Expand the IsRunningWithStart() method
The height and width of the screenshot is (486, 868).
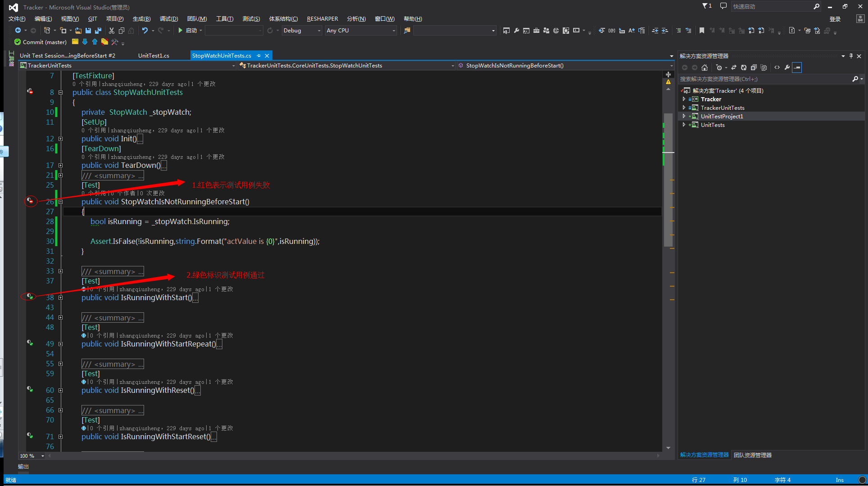point(60,297)
